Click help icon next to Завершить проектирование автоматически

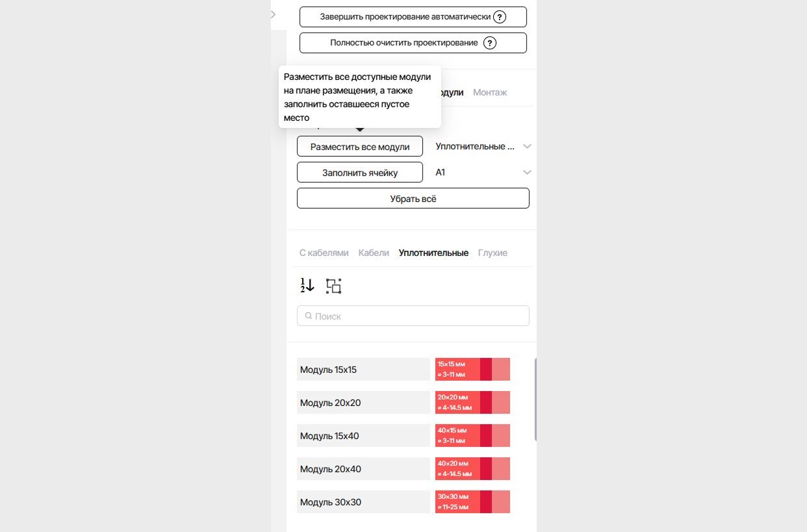500,17
